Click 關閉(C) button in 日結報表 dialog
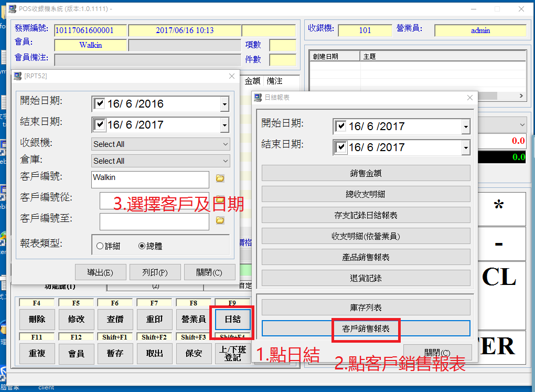Screen dimensions: 535x392 [437, 352]
